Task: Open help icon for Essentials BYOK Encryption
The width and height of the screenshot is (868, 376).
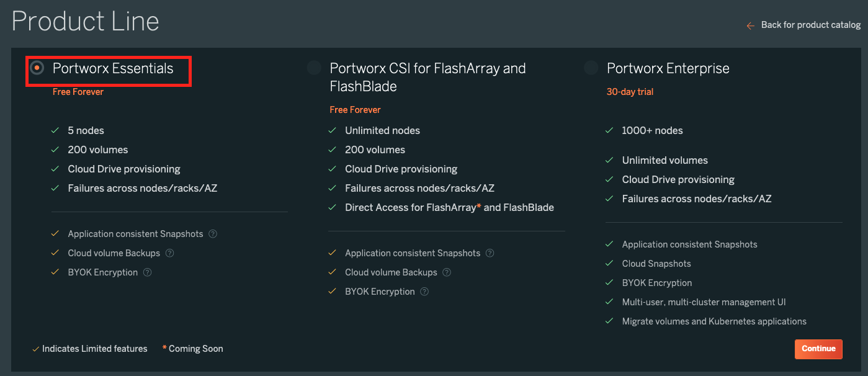Action: coord(147,272)
